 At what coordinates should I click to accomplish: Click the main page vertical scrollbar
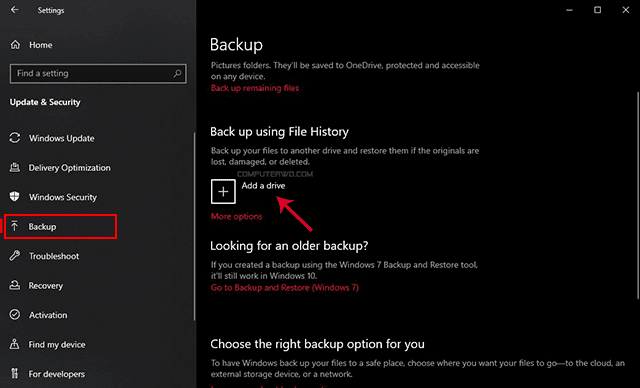click(638, 196)
